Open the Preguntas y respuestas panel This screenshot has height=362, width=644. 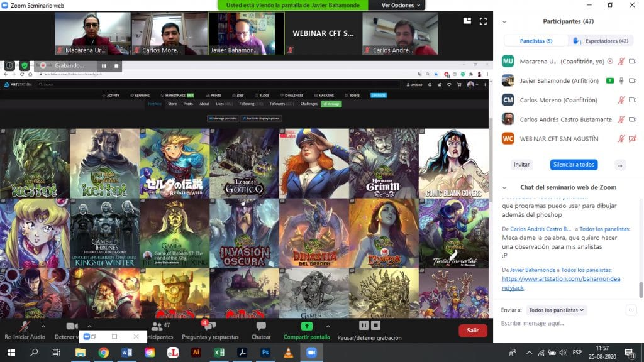click(x=210, y=331)
